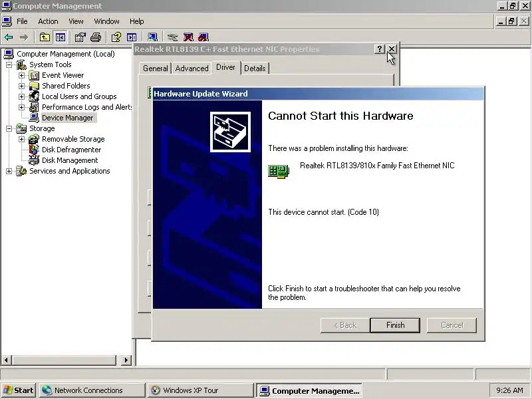The image size is (532, 399).
Task: Switch to the Details tab in Properties
Action: pyautogui.click(x=255, y=68)
